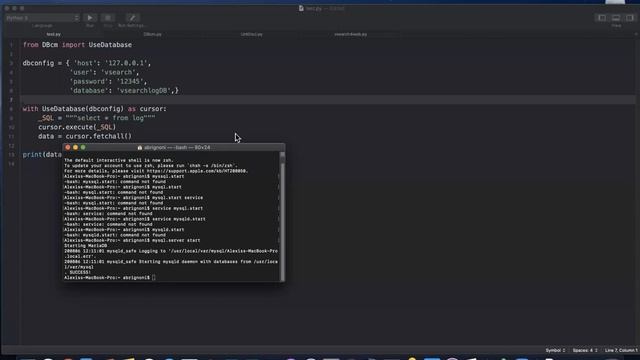This screenshot has height=360, width=640.
Task: Click 'The default interactive shell is now zsh' text
Action: click(118, 160)
